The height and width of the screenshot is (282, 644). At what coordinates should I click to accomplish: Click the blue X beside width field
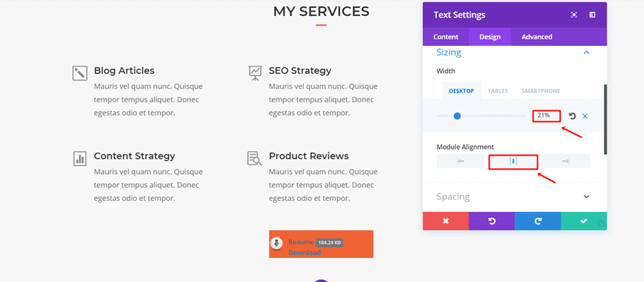point(585,116)
